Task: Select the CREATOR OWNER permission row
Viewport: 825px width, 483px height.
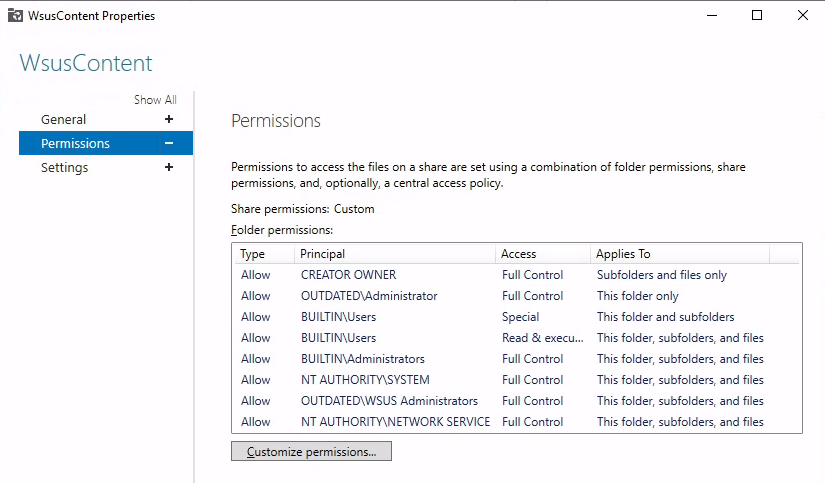Action: coord(517,275)
